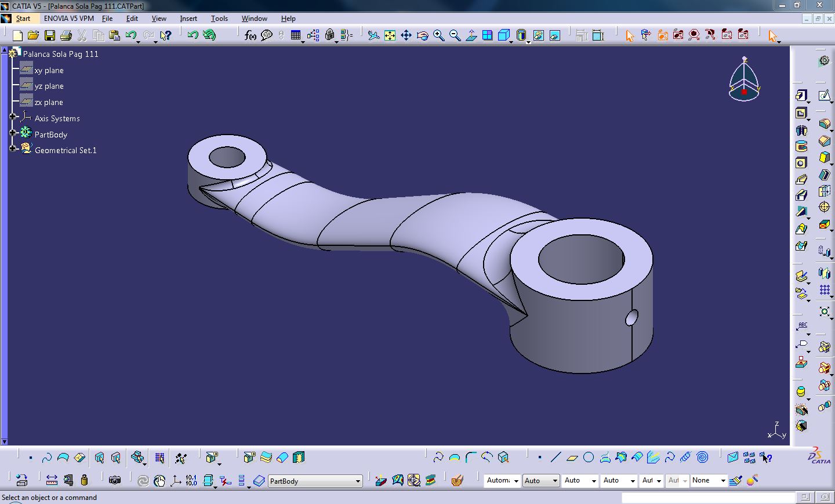Click the What's This help cursor icon

click(x=166, y=35)
